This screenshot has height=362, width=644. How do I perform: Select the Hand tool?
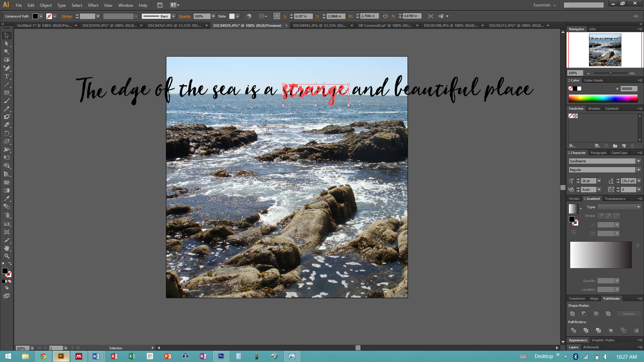click(x=7, y=248)
